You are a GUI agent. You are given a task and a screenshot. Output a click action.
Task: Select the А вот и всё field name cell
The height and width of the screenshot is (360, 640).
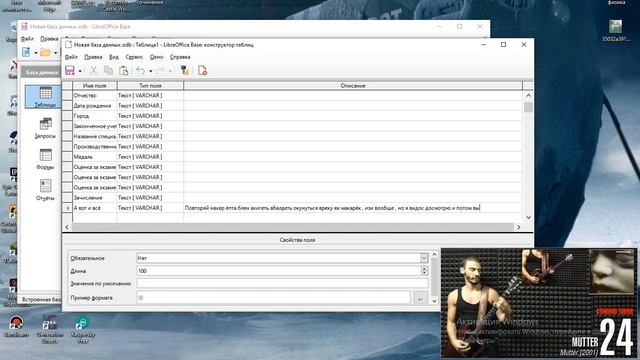[x=95, y=208]
